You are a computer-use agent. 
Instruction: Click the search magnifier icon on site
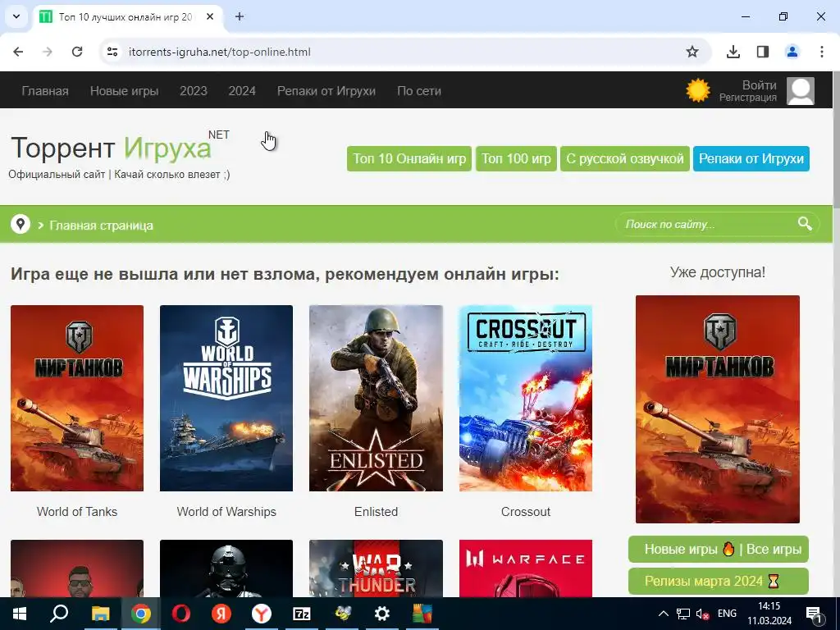pyautogui.click(x=805, y=223)
